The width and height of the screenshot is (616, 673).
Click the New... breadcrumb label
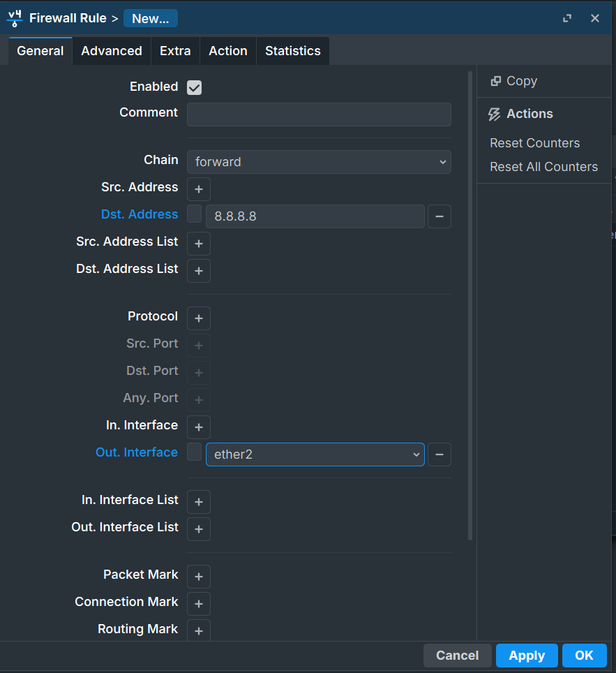[151, 18]
